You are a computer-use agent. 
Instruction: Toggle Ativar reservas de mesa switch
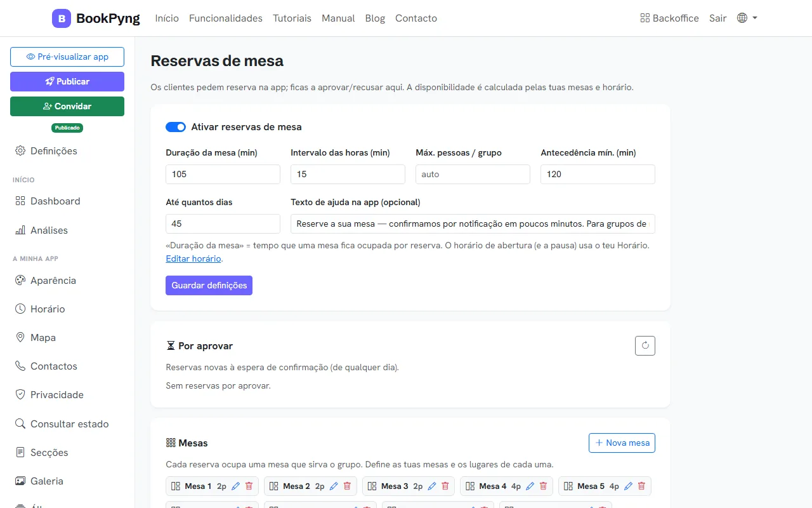[x=176, y=127]
